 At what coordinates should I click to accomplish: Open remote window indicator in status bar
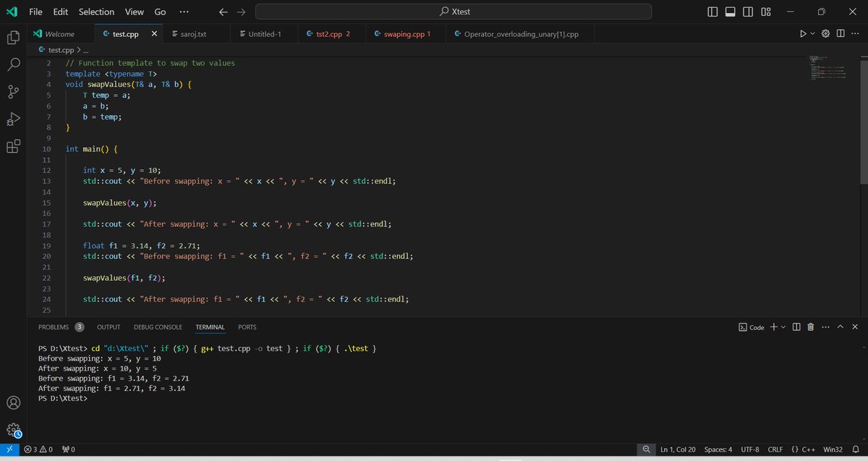[9, 449]
